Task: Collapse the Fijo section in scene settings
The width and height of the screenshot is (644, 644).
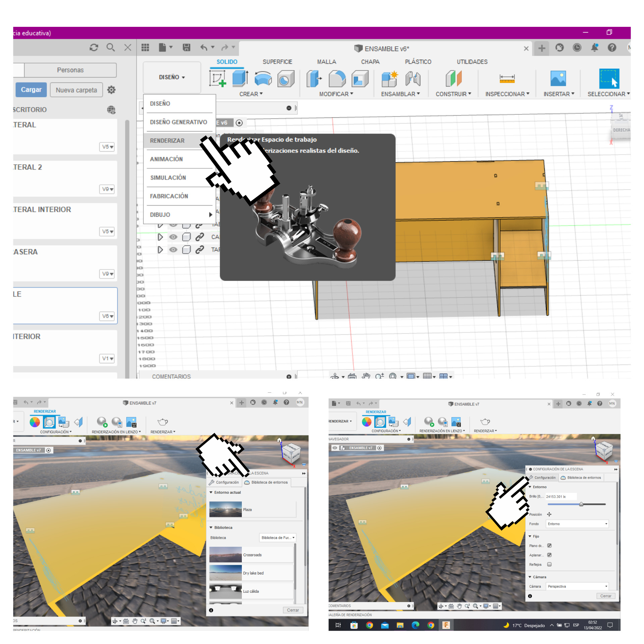Action: pyautogui.click(x=530, y=536)
